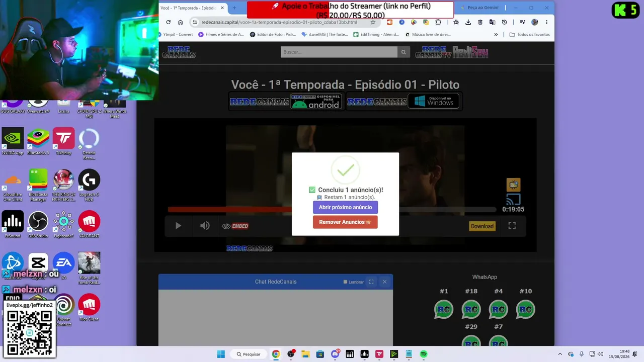The image size is (644, 362).
Task: Open the RedeCanais Windows app banner
Action: [403, 102]
